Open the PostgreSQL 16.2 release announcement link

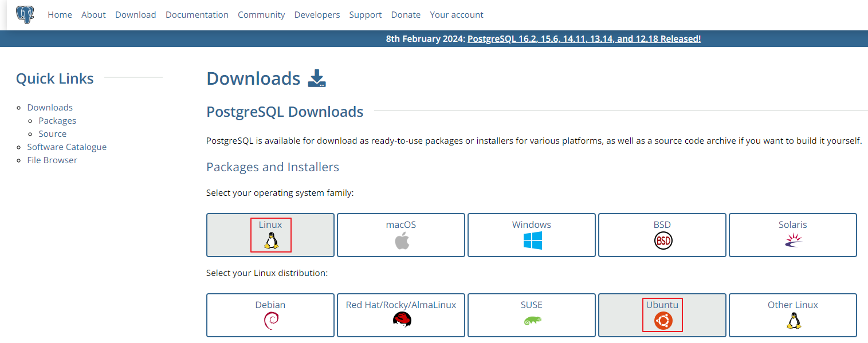(584, 39)
